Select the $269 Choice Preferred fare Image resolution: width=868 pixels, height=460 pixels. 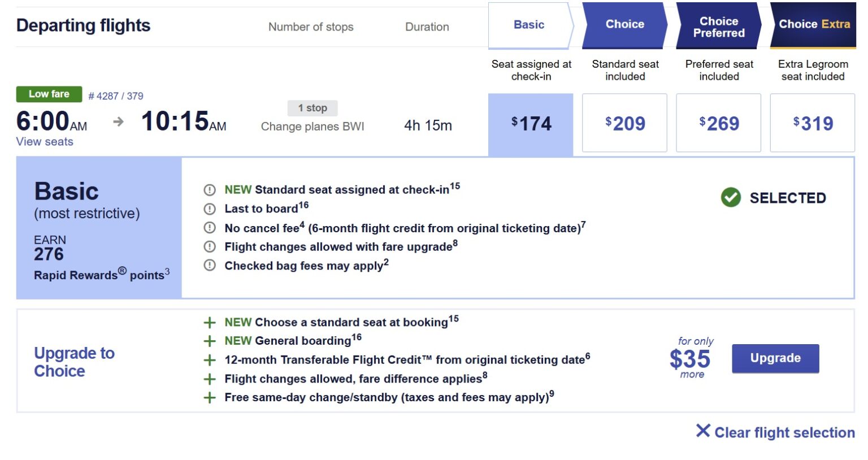pos(718,123)
